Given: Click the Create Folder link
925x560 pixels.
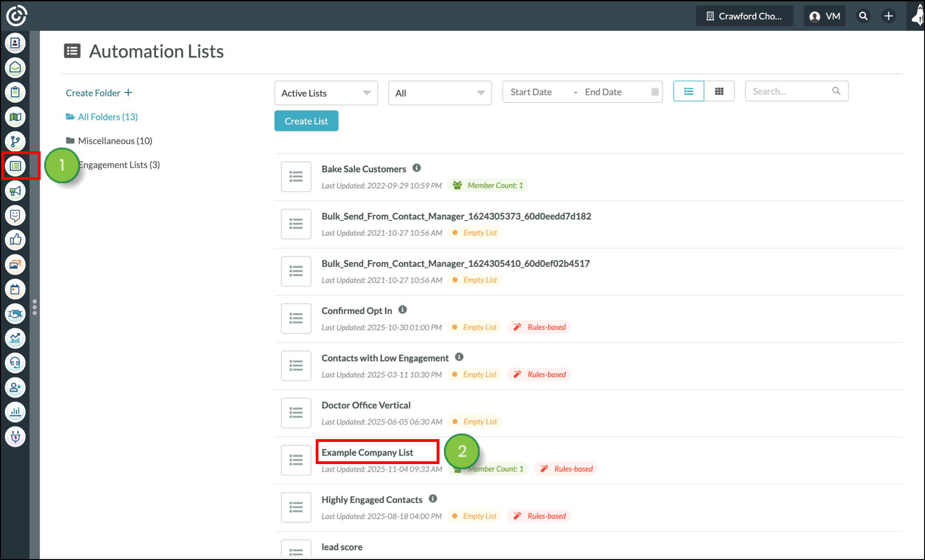Looking at the screenshot, I should pos(99,93).
